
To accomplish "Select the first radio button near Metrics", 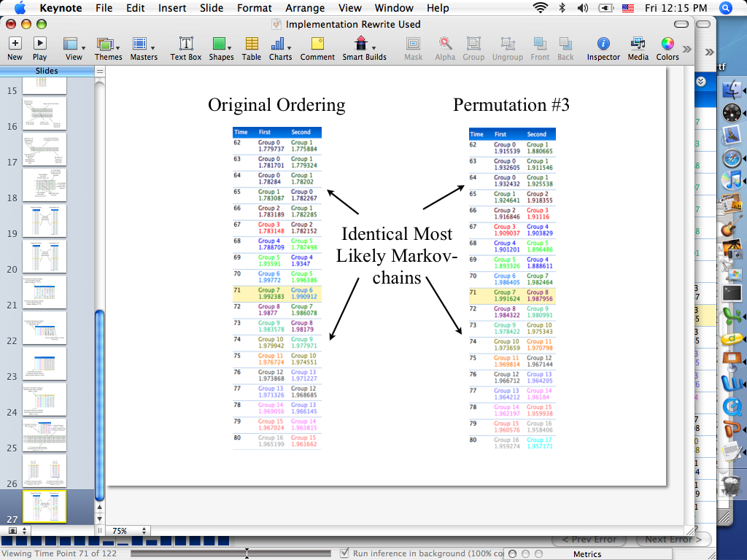I will click(x=512, y=554).
